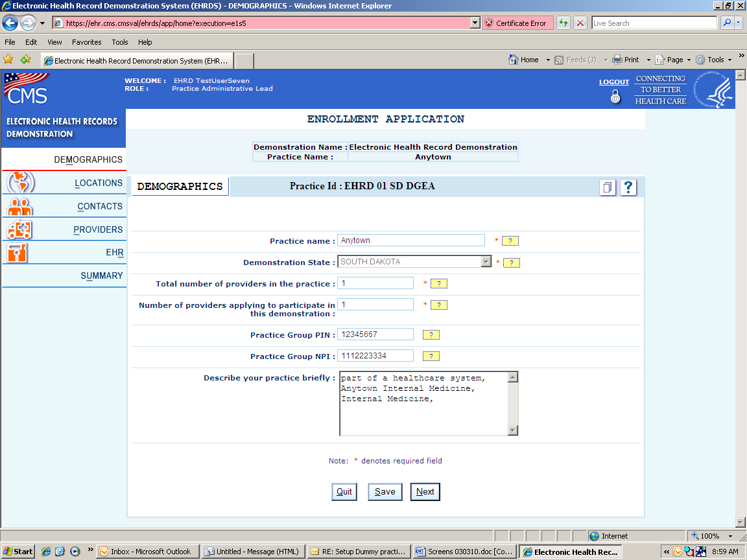Click the browser Back arrow button
Screen dimensions: 747x560
10,23
